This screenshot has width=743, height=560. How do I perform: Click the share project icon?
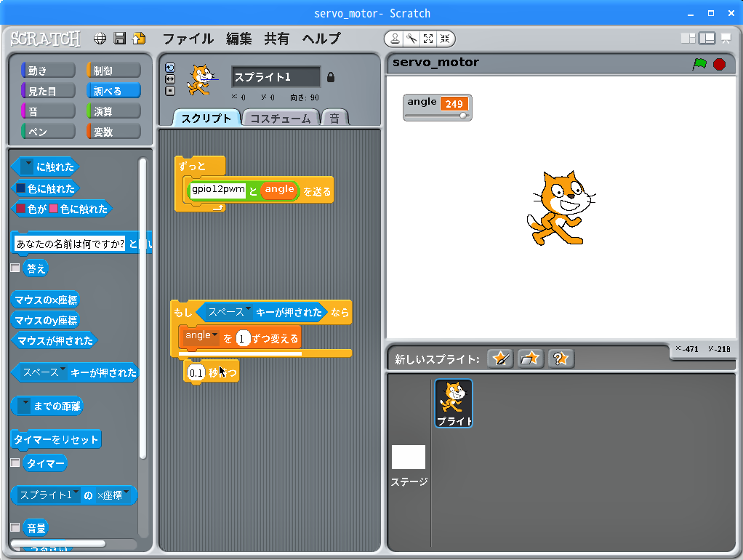coord(139,39)
